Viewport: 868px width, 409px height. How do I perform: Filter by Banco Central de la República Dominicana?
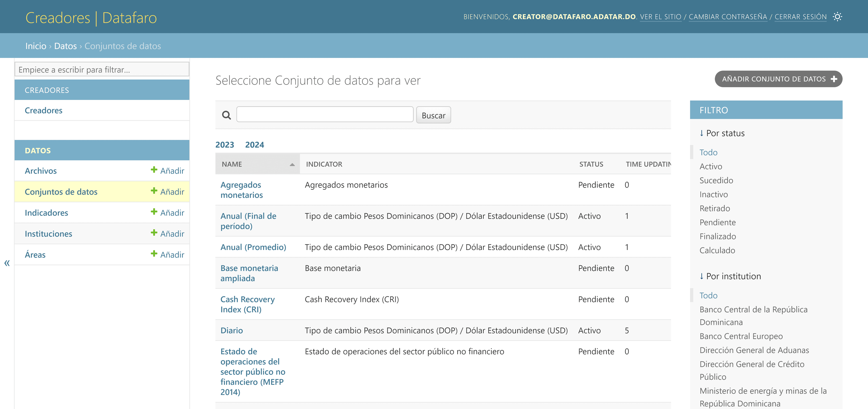pos(753,316)
